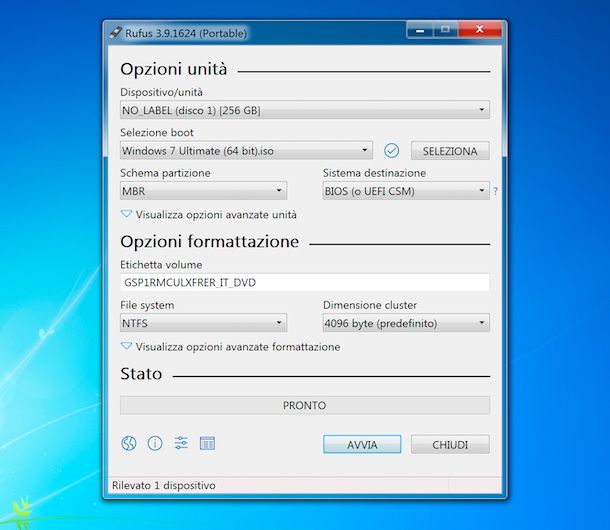Expand Visualizza opzioni avanzate unità

coord(209,215)
